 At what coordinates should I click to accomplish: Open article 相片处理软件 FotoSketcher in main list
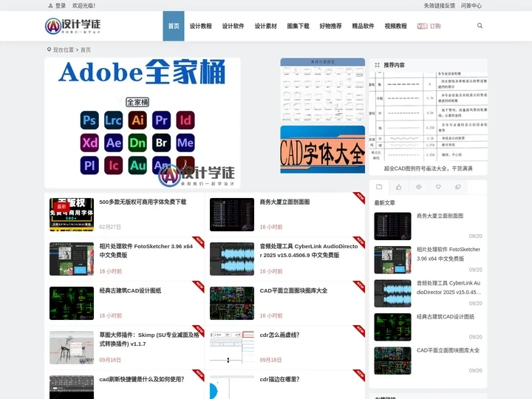pyautogui.click(x=146, y=250)
